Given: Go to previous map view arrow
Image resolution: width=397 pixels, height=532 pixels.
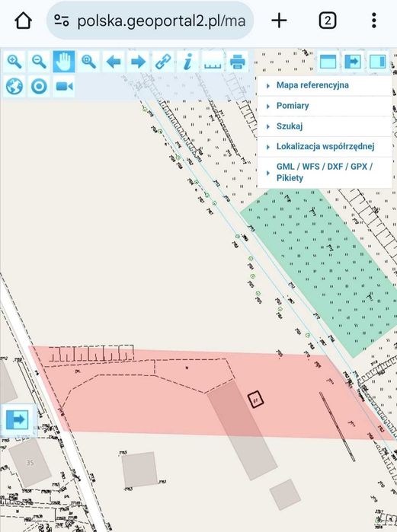Looking at the screenshot, I should click(114, 62).
